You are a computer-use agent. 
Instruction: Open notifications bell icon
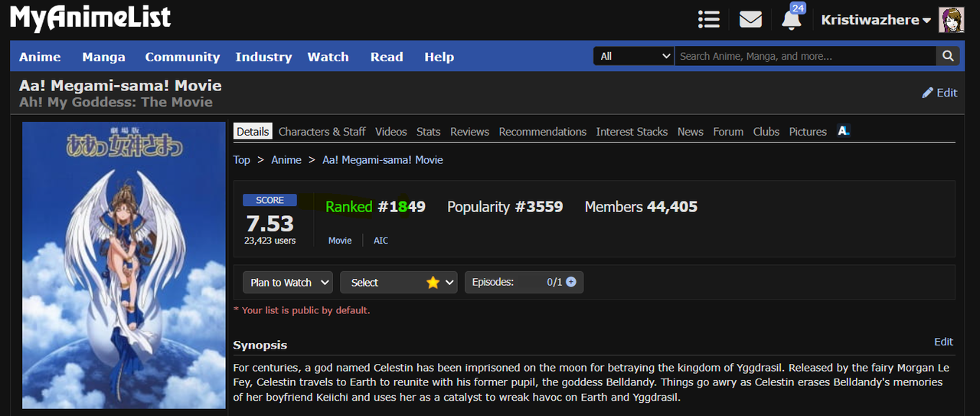(x=792, y=19)
